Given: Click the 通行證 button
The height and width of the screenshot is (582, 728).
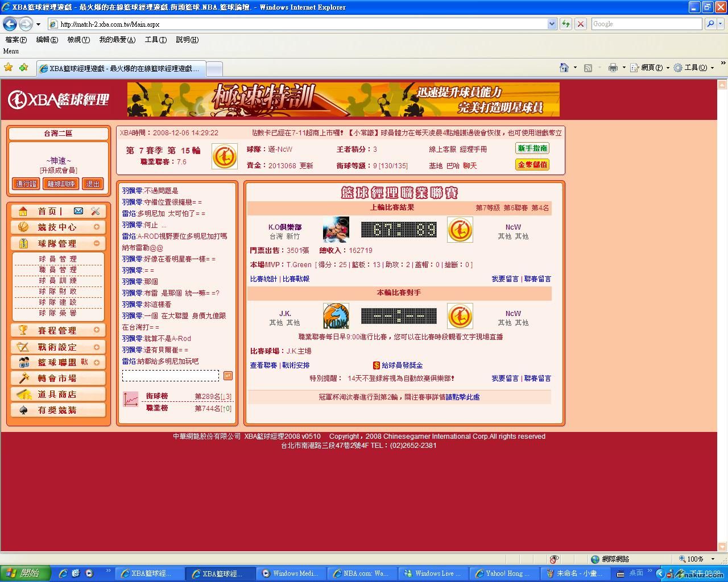Looking at the screenshot, I should [26, 184].
